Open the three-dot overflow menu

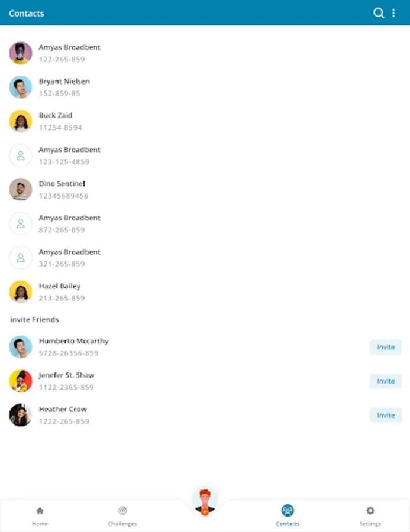[393, 13]
